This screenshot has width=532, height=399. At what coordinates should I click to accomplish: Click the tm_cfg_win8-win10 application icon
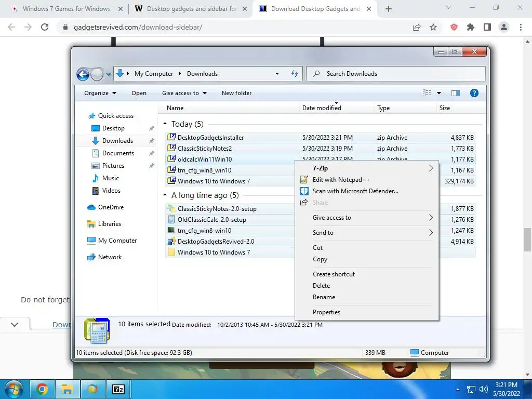pos(171,230)
